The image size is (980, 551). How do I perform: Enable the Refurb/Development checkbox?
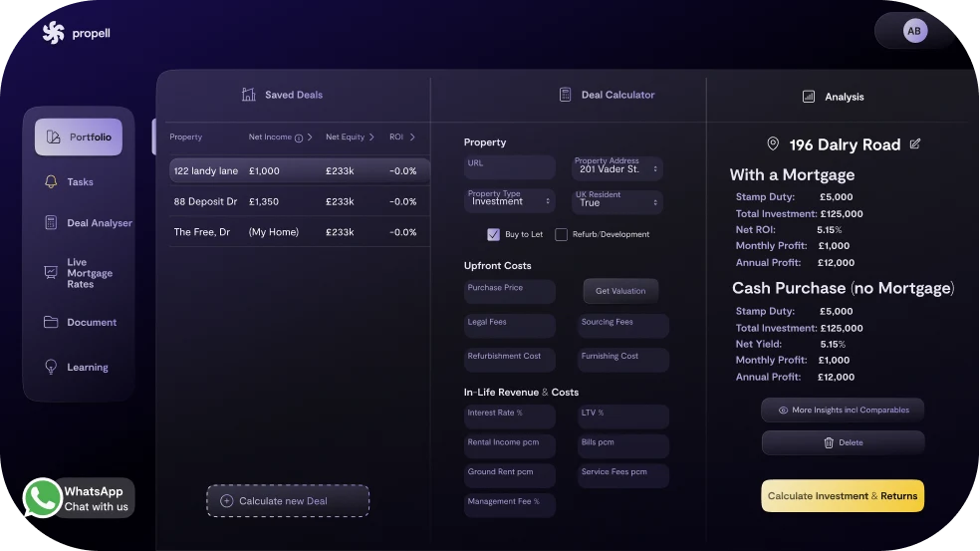(x=562, y=235)
